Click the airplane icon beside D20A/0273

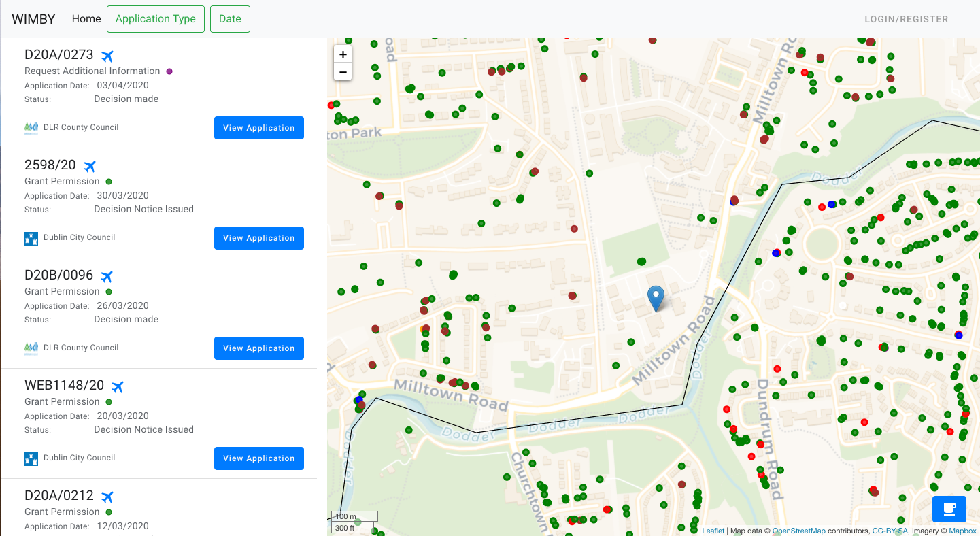click(x=107, y=56)
